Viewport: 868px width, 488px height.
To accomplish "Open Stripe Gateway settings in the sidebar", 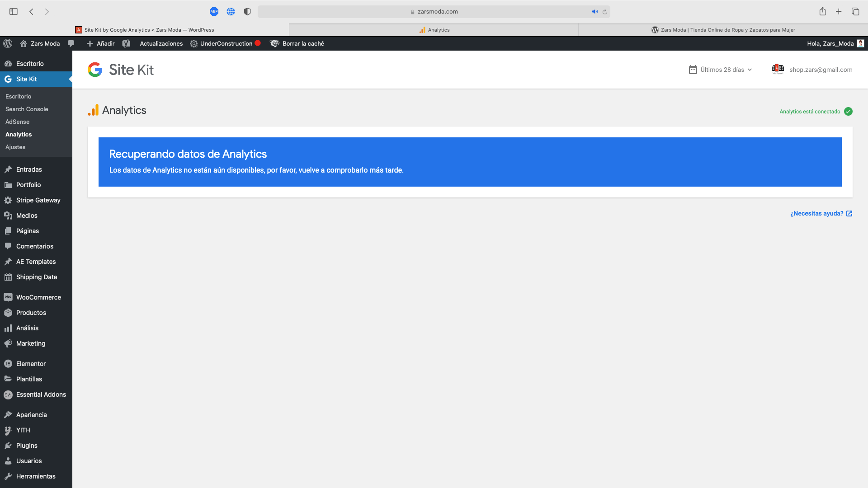I will click(x=36, y=200).
